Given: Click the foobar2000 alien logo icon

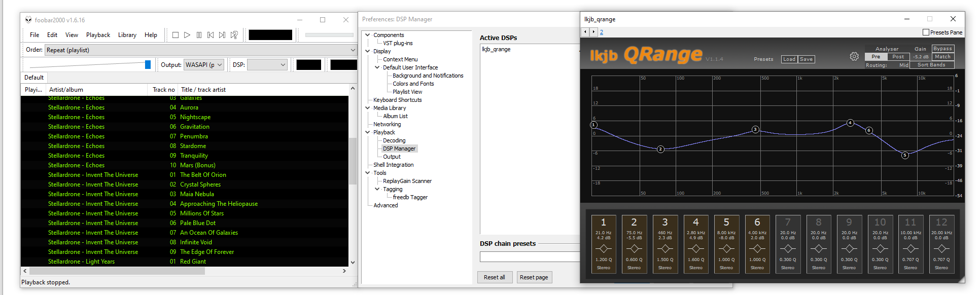Looking at the screenshot, I should click(x=28, y=20).
